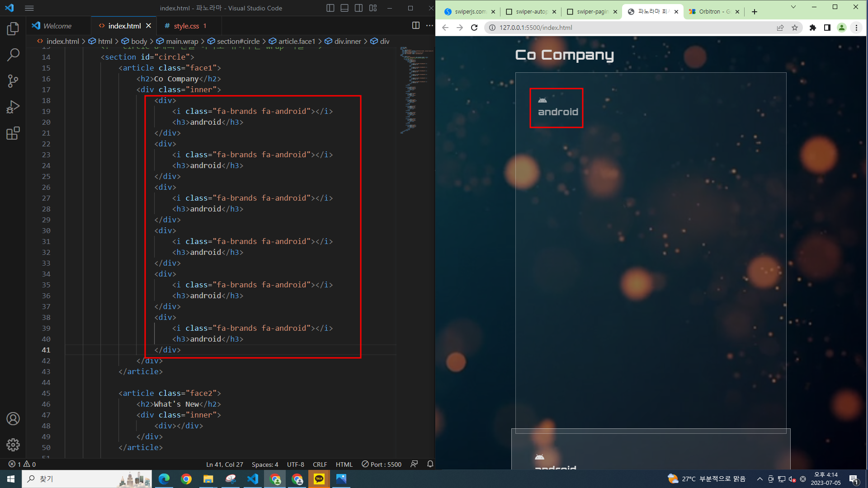Toggle the secondary side bar layout

point(359,8)
